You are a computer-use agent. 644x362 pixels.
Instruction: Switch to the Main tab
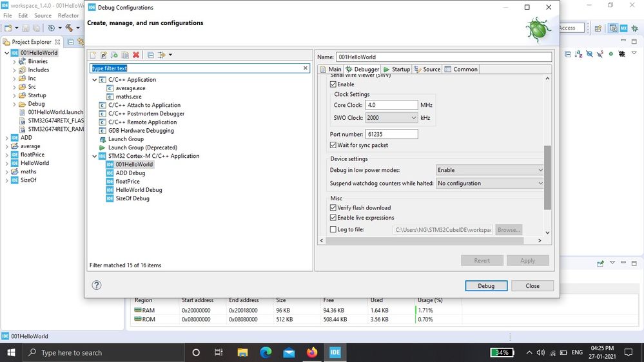click(331, 70)
